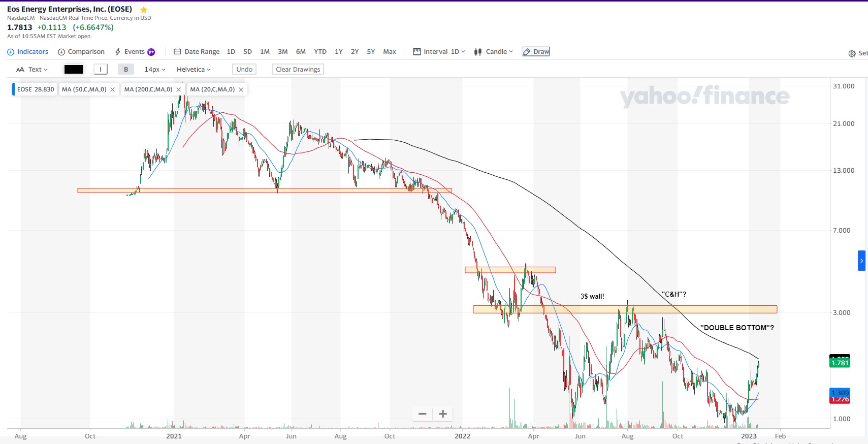Toggle bold text style
The image size is (868, 444).
pyautogui.click(x=126, y=70)
